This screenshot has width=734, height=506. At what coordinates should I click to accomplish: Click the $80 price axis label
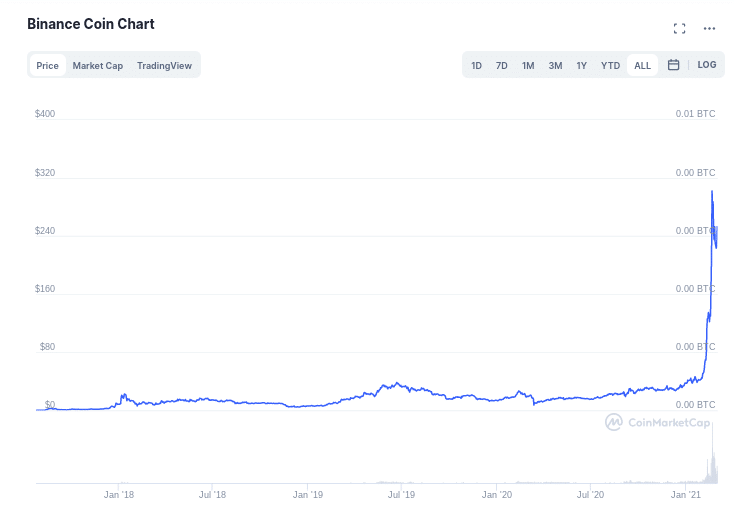coord(47,347)
